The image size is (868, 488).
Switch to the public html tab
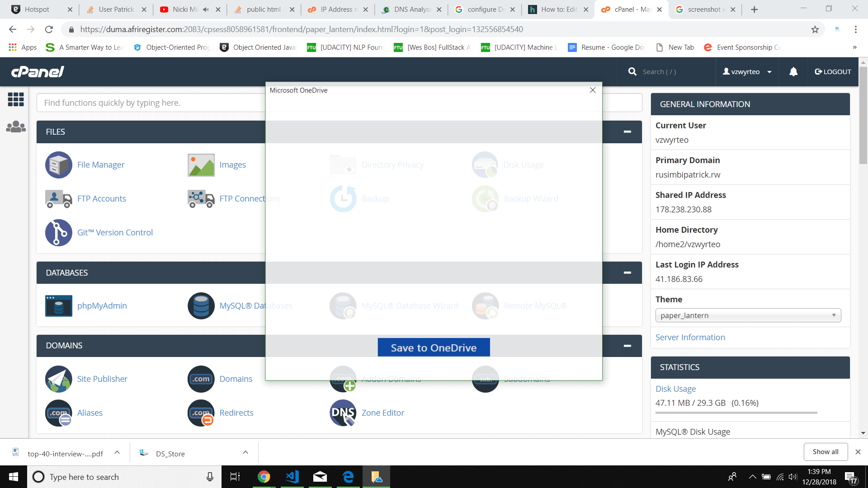click(264, 9)
